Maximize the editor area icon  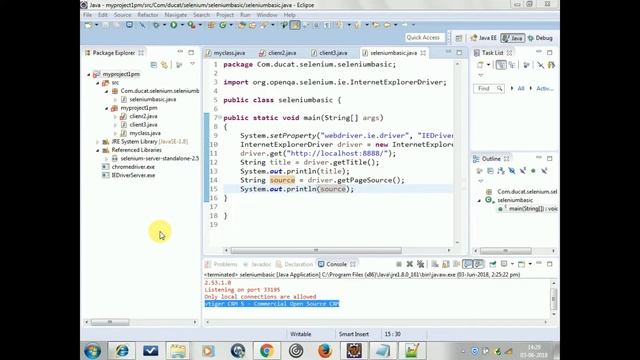click(459, 53)
